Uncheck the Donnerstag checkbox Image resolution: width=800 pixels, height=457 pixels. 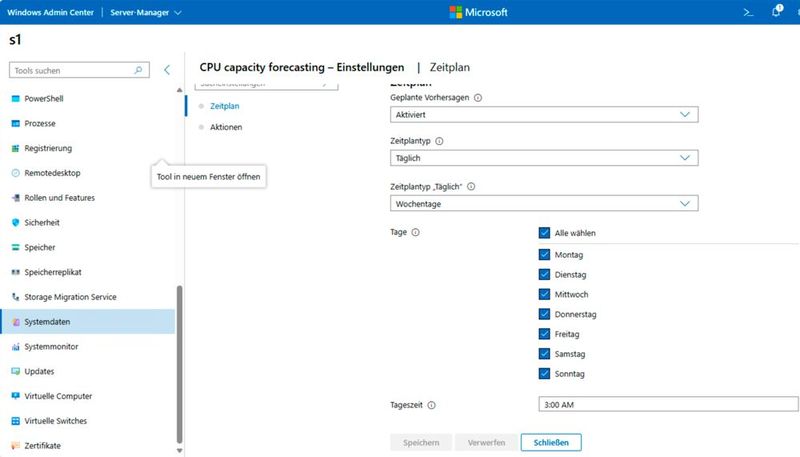click(x=544, y=314)
